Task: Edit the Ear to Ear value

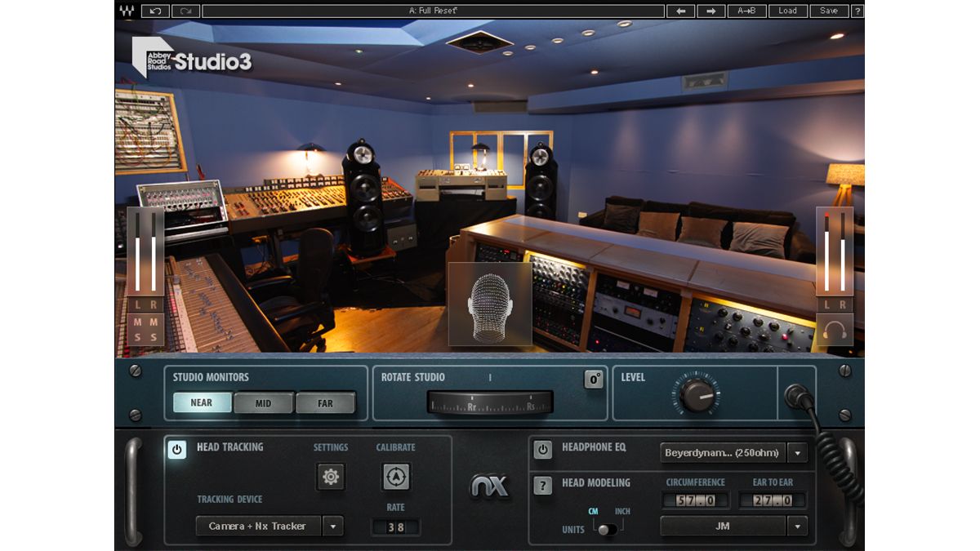Action: coord(772,500)
